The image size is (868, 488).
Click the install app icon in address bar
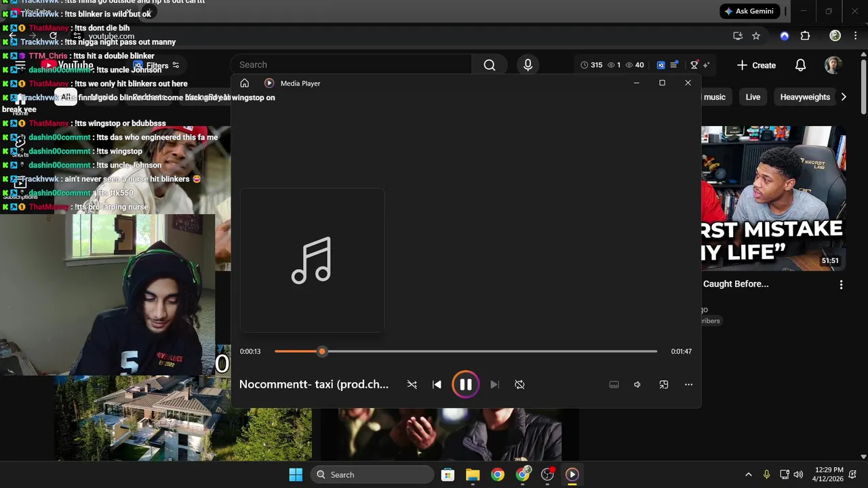738,36
